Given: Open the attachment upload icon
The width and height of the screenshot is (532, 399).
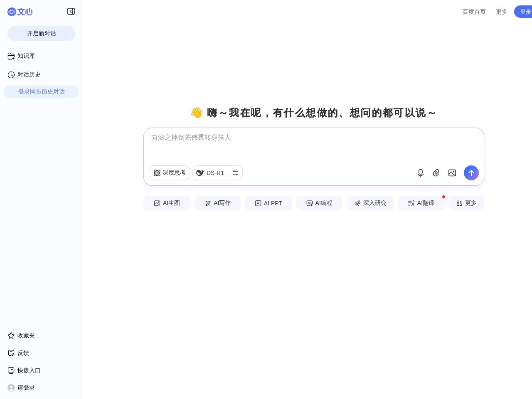Looking at the screenshot, I should 436,173.
